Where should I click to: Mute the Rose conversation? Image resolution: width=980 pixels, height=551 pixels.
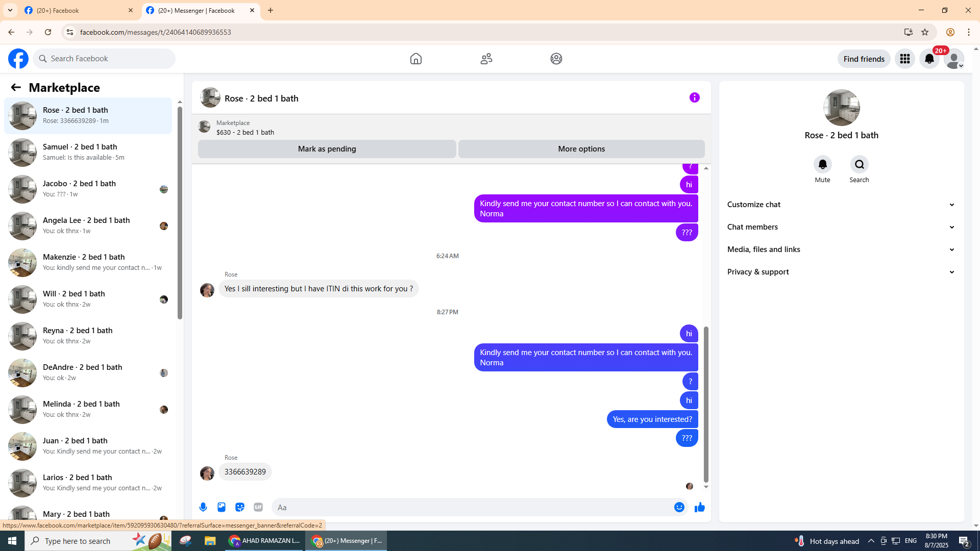coord(823,164)
